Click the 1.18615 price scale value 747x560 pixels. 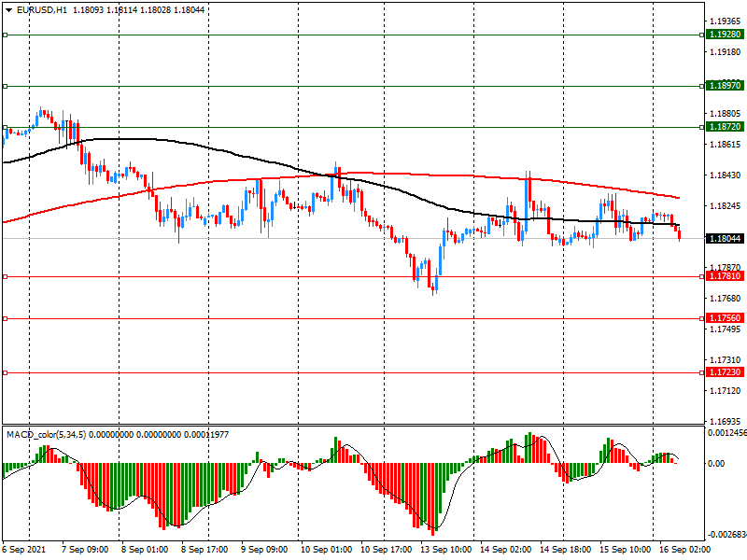pos(726,145)
